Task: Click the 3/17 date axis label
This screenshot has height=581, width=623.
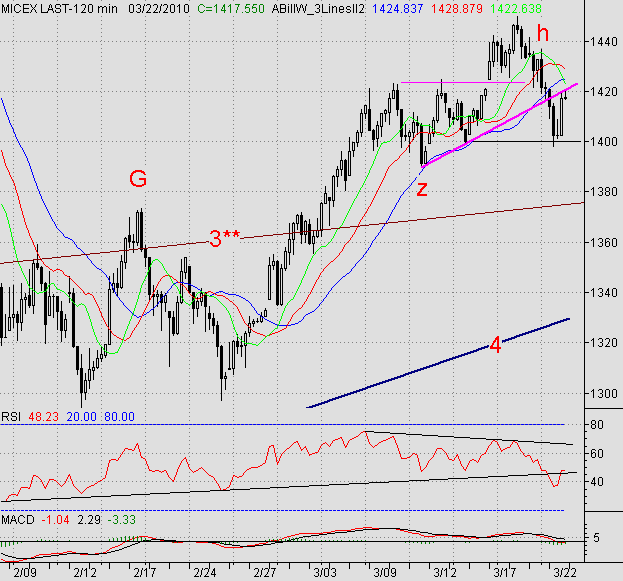Action: click(x=505, y=573)
